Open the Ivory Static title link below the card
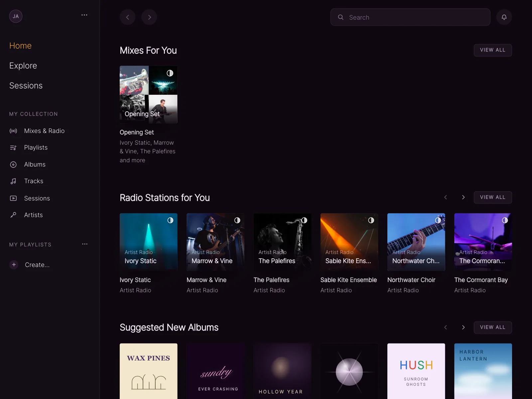 pos(135,280)
